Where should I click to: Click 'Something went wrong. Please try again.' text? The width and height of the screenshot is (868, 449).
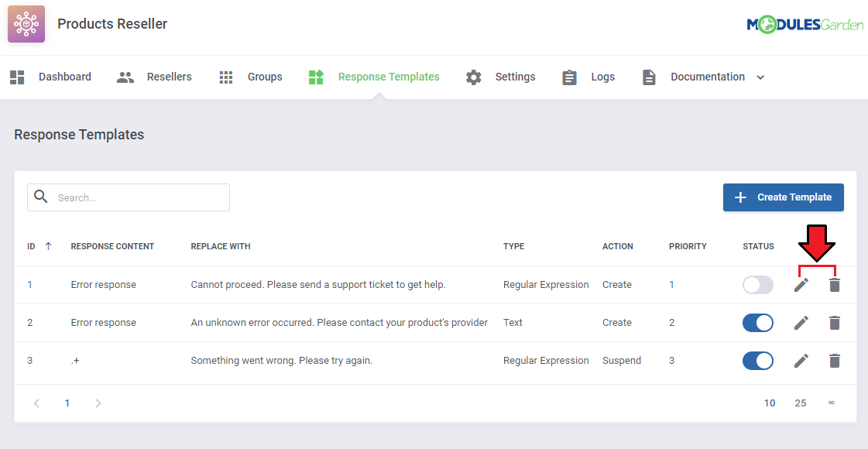click(x=282, y=361)
